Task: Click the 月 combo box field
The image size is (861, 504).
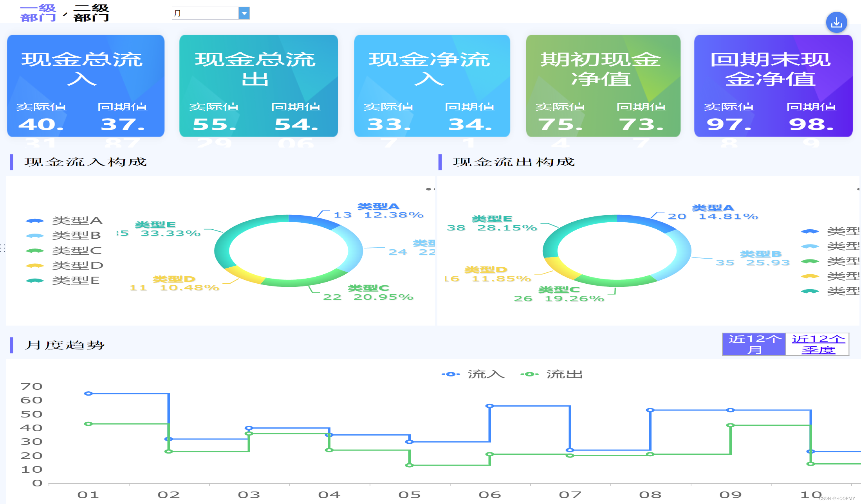Action: [x=205, y=13]
